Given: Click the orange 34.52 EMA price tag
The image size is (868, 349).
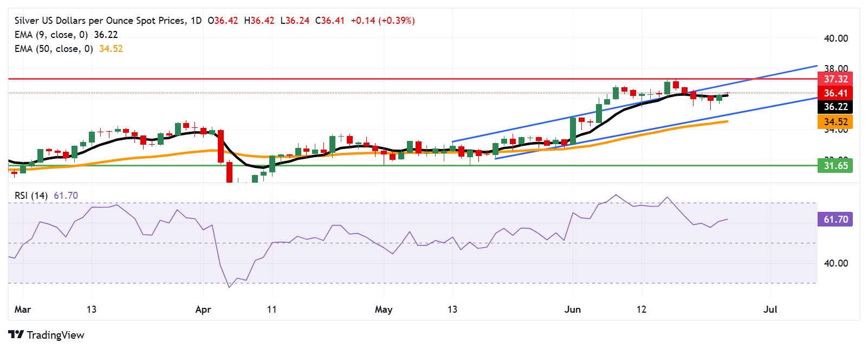Looking at the screenshot, I should point(835,122).
